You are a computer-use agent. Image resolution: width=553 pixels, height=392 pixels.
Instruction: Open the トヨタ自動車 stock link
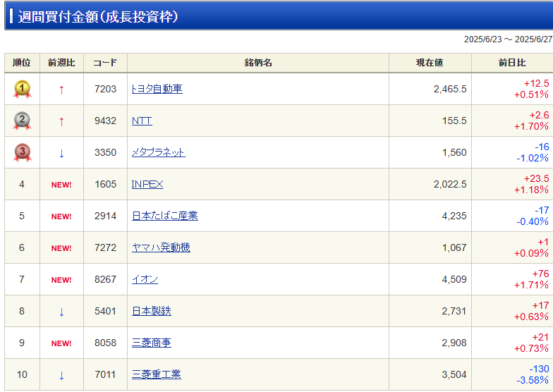157,89
